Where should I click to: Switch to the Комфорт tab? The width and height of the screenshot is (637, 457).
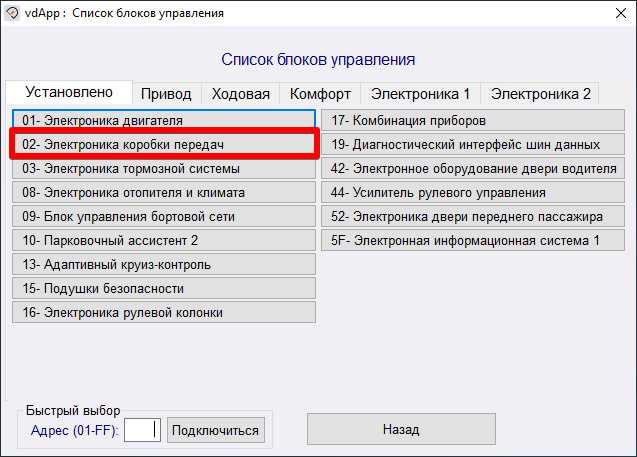click(320, 94)
